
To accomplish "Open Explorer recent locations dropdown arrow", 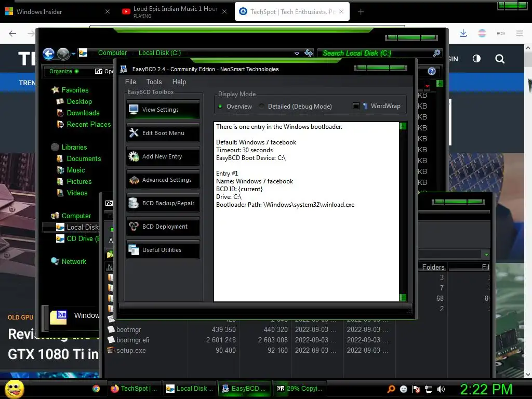I will [73, 54].
